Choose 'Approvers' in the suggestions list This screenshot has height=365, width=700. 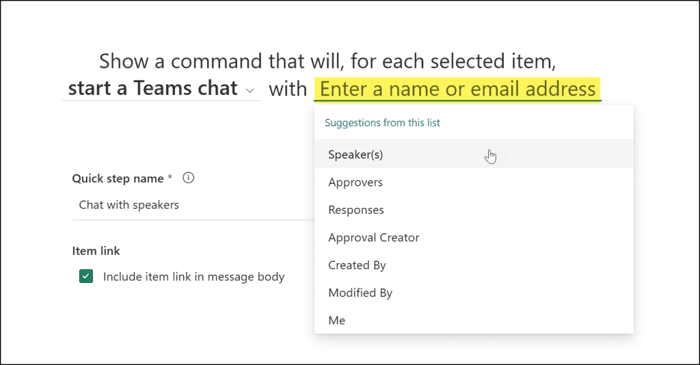coord(474,182)
